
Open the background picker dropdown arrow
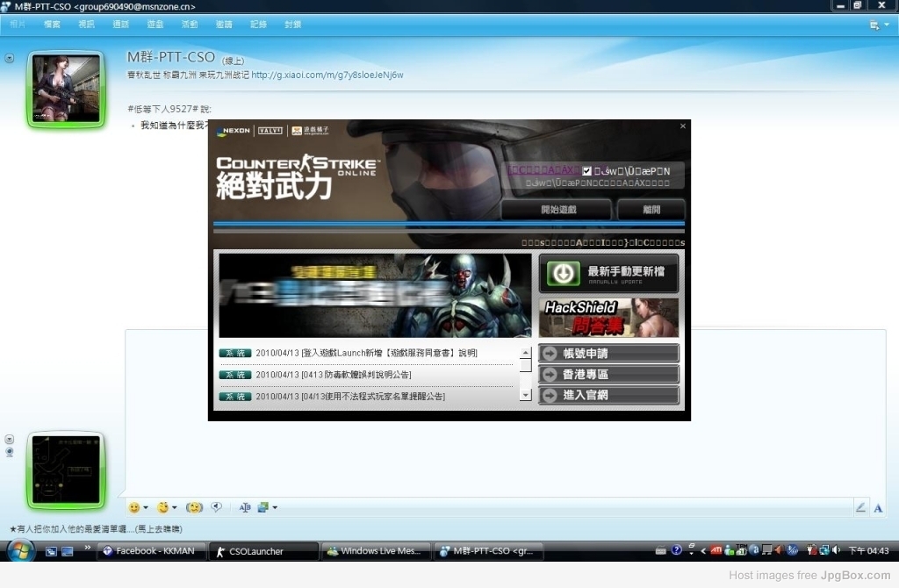pyautogui.click(x=275, y=507)
